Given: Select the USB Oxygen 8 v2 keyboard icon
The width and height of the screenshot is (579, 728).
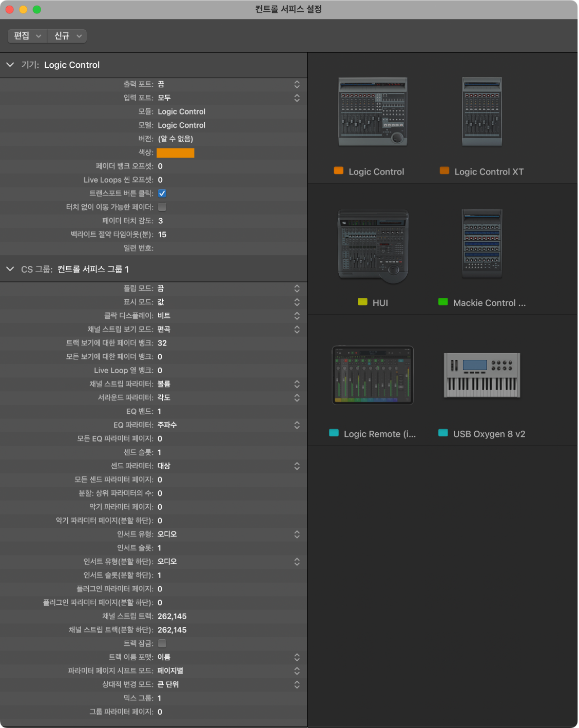Looking at the screenshot, I should pyautogui.click(x=482, y=375).
